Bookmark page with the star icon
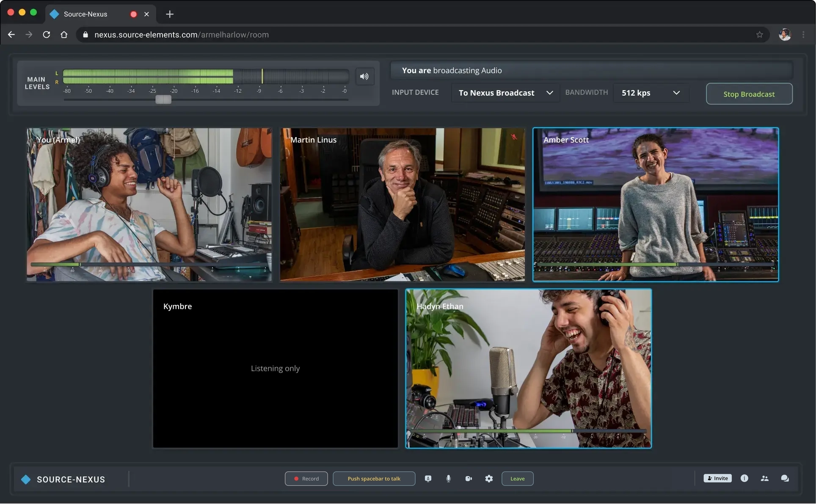Screen dimensions: 816x504 [759, 35]
